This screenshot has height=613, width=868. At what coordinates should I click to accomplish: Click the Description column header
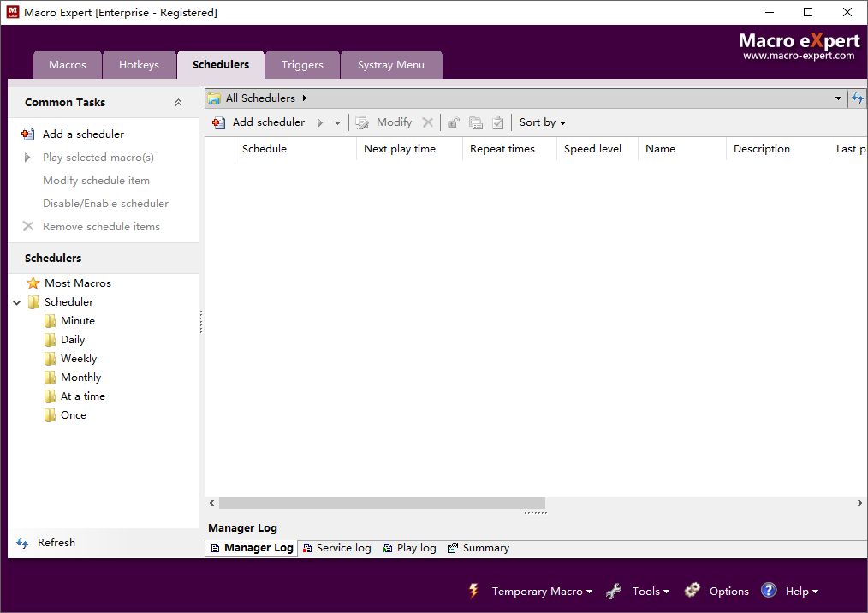pos(777,148)
